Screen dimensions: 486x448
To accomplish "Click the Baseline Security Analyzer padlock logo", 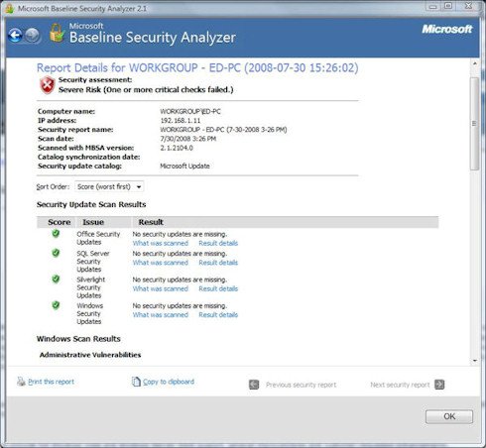I will click(x=57, y=33).
